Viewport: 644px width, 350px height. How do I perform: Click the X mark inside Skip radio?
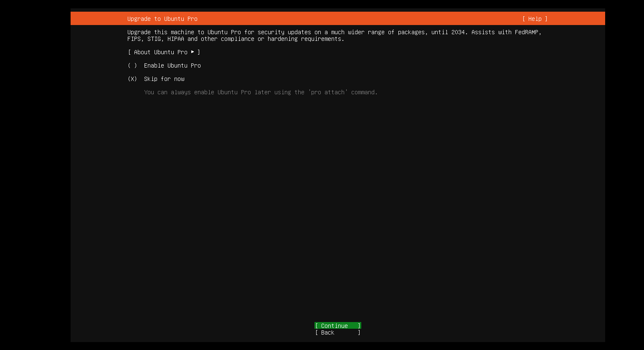132,79
